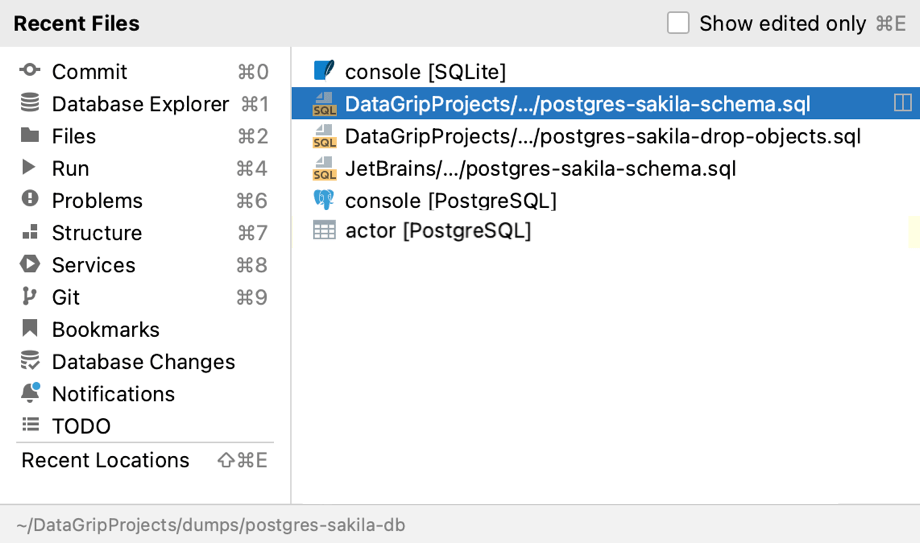This screenshot has width=920, height=543.
Task: Click the Services hexagon icon
Action: coord(29,264)
